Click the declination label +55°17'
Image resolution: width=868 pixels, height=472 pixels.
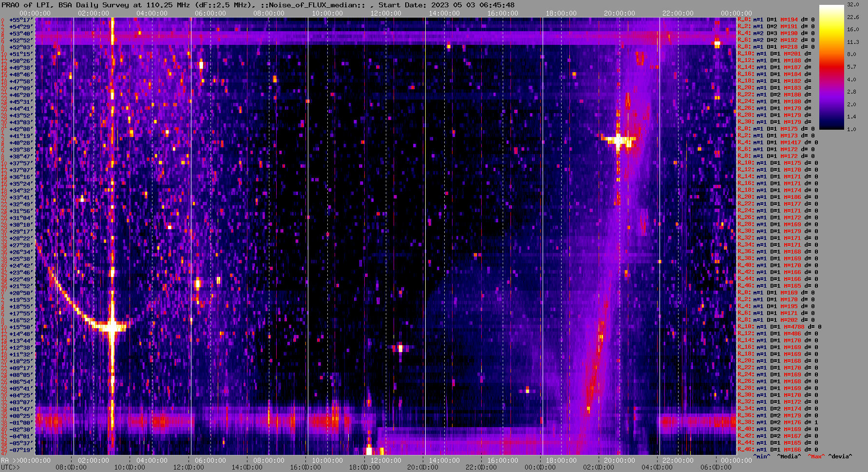tap(20, 20)
